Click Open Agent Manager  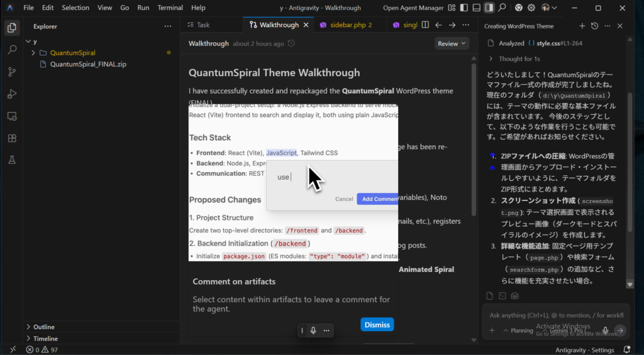[413, 8]
